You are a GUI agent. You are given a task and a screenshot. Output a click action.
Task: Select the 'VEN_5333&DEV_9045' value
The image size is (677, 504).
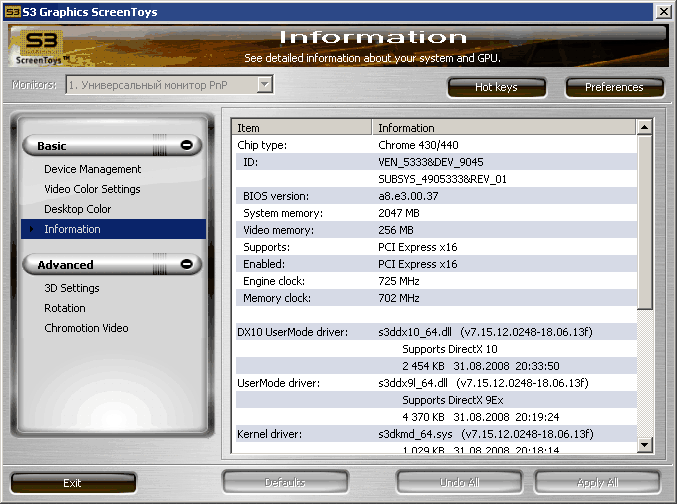click(430, 162)
